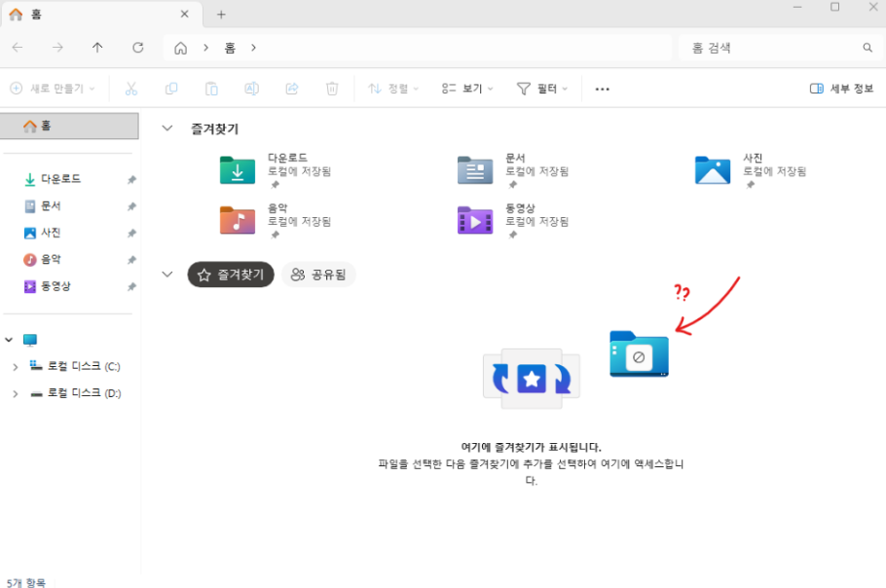886x588 pixels.
Task: Click the This PC monitor icon in sidebar
Action: [30, 340]
